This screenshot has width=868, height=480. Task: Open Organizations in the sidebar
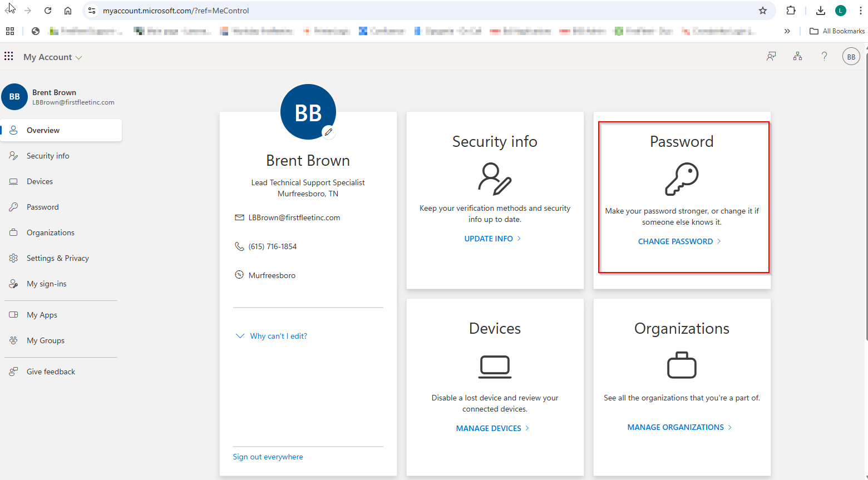point(61,232)
